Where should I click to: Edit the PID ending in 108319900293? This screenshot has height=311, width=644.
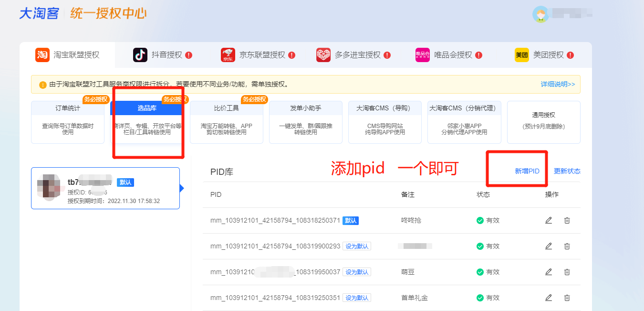549,246
